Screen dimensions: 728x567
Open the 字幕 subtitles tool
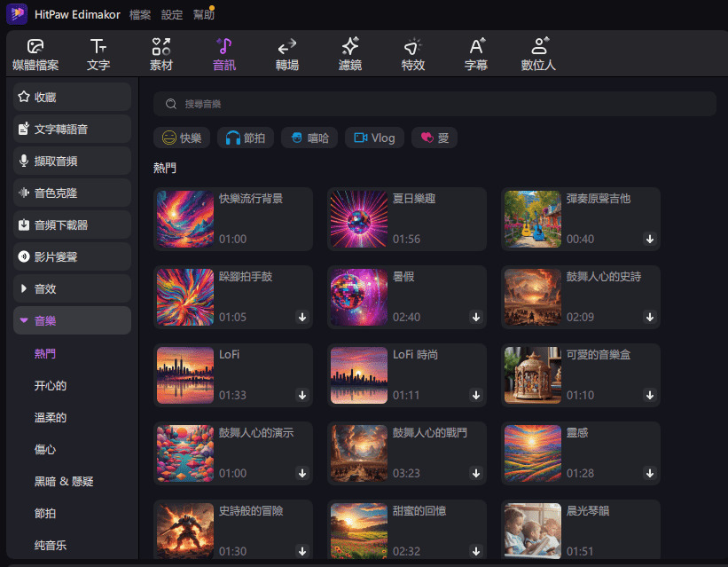(475, 53)
